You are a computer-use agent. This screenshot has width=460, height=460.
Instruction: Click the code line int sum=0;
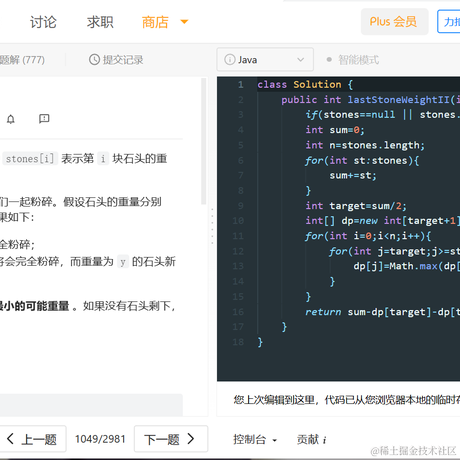point(335,130)
